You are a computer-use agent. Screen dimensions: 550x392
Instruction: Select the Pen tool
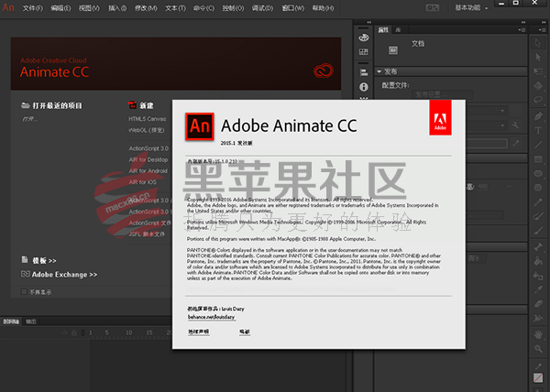point(538,116)
